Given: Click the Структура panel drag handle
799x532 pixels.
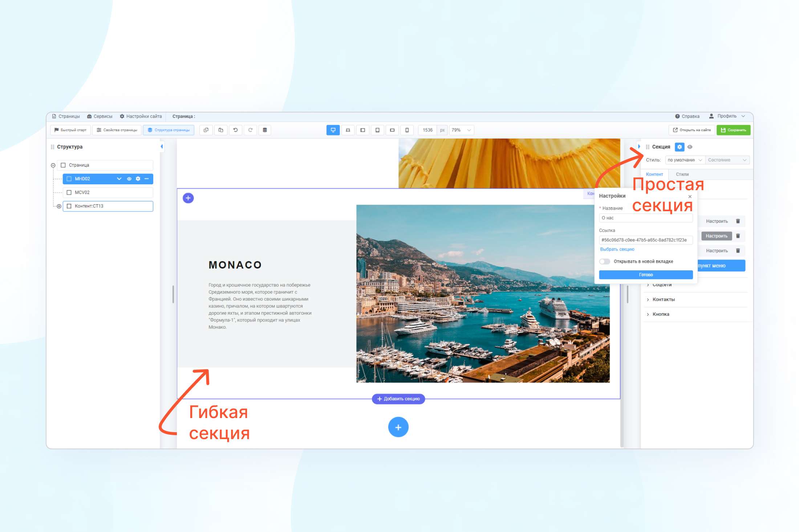Looking at the screenshot, I should (52, 147).
